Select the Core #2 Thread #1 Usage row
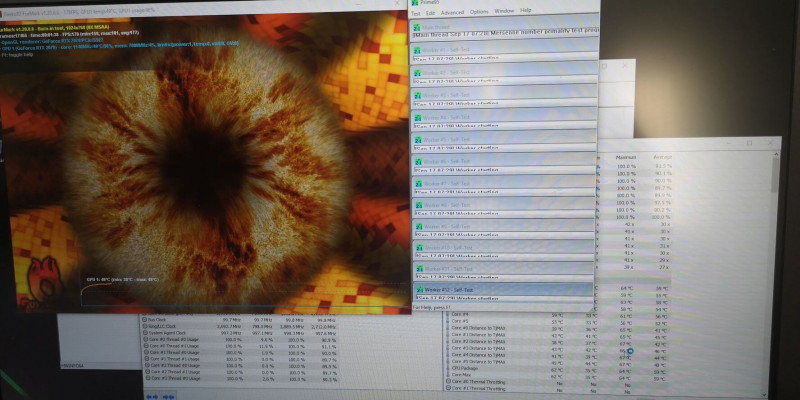800x400 pixels. click(x=242, y=372)
